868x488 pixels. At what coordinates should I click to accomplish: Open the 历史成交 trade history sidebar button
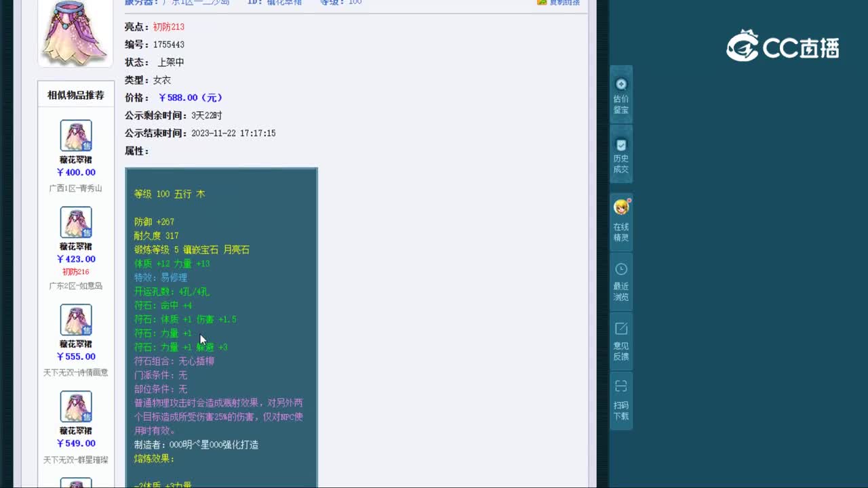click(621, 154)
